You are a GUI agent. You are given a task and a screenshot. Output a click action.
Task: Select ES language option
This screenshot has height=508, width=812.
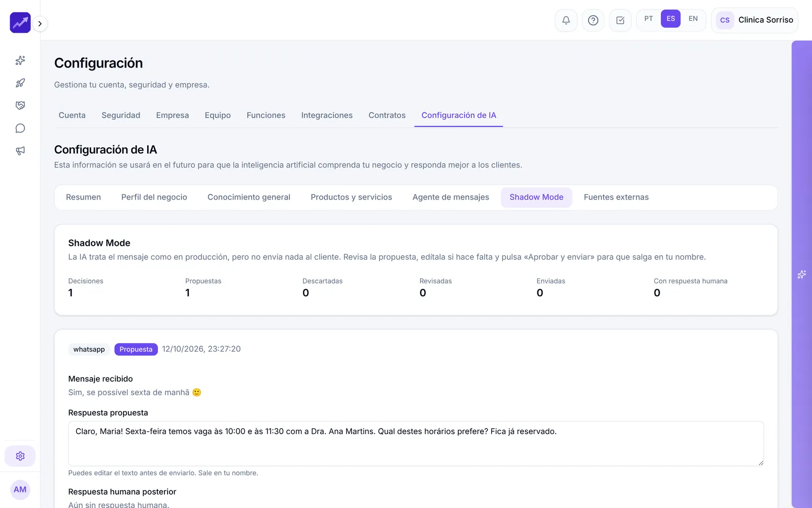tap(671, 19)
